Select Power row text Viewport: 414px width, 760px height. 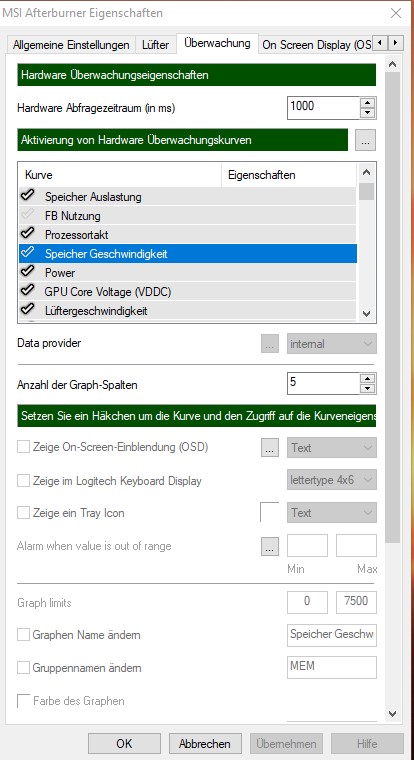tap(60, 273)
